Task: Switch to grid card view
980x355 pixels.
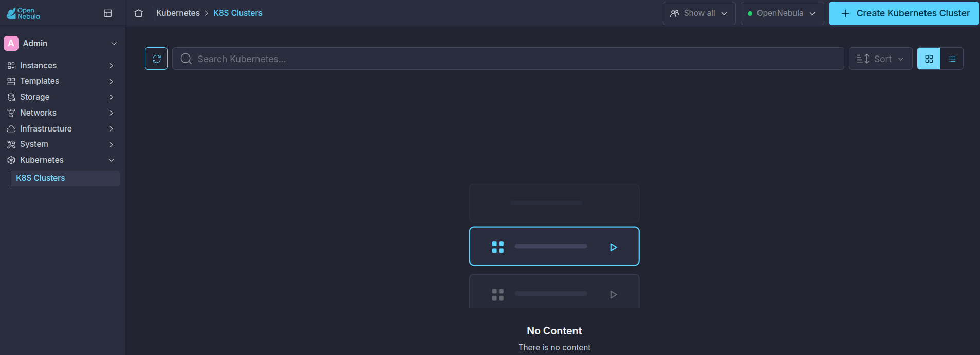Action: coord(929,59)
